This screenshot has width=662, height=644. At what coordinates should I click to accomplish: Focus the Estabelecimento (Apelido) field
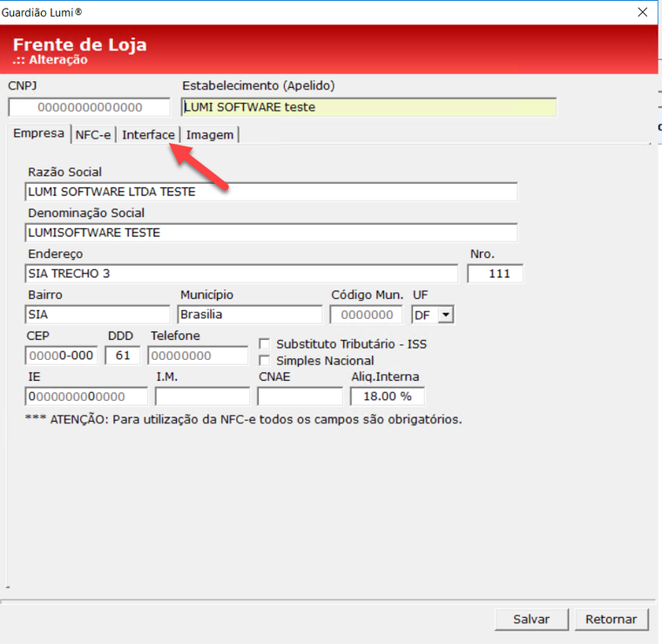[368, 107]
